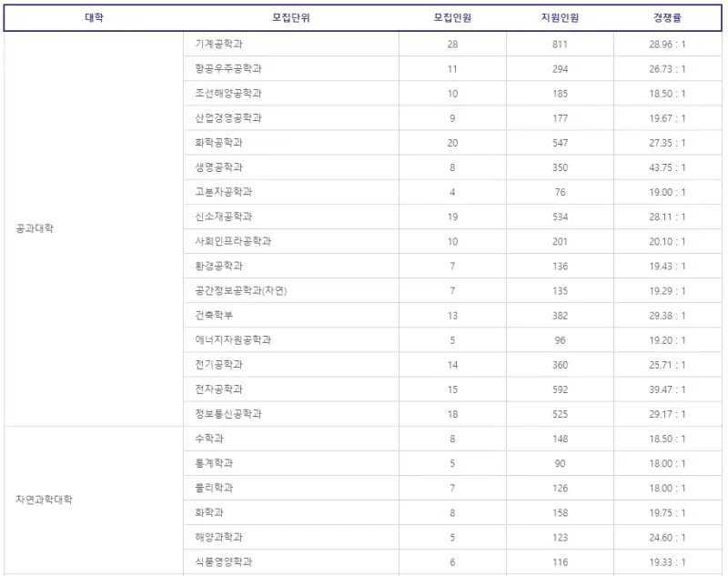The height and width of the screenshot is (576, 728).
Task: Select the 공간정보공학과(자연) row name
Action: pyautogui.click(x=241, y=290)
